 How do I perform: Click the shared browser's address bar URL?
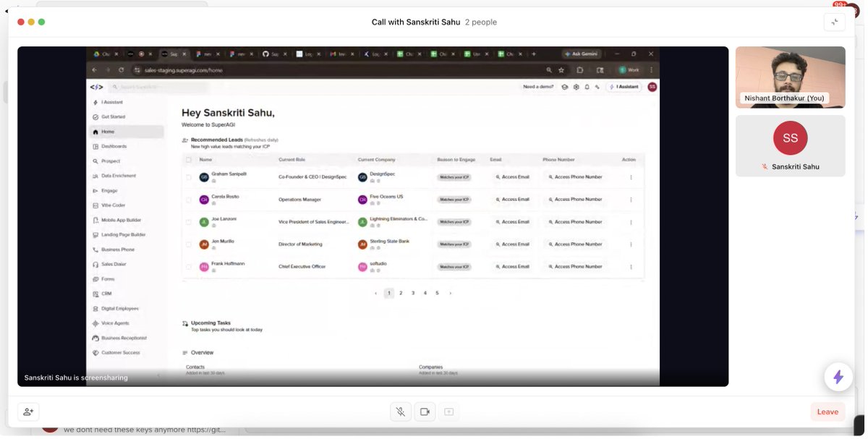tap(183, 70)
